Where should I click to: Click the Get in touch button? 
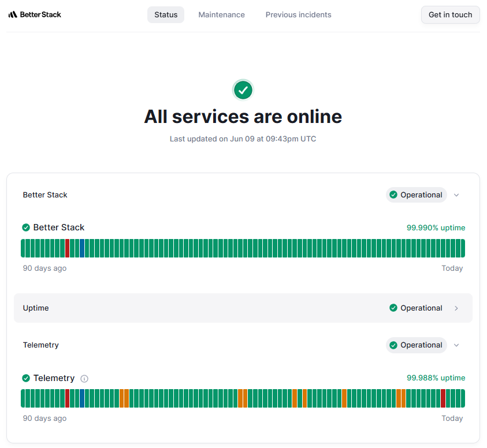click(x=450, y=14)
